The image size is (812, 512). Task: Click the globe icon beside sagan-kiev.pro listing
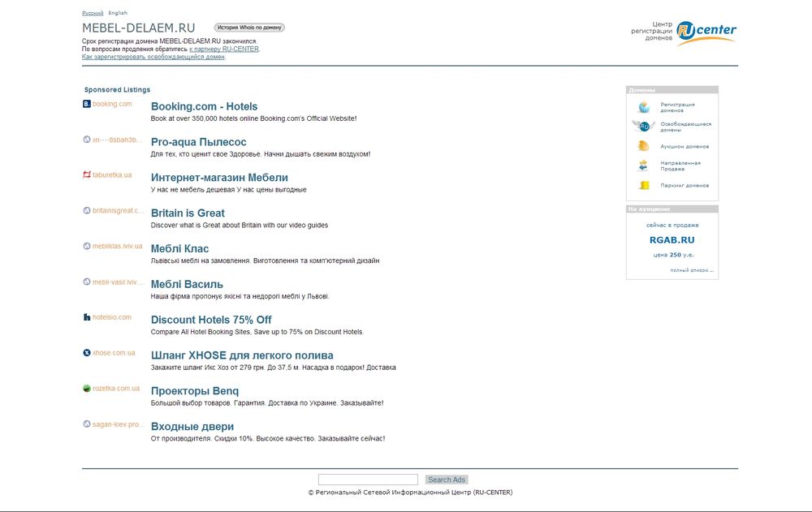click(87, 424)
